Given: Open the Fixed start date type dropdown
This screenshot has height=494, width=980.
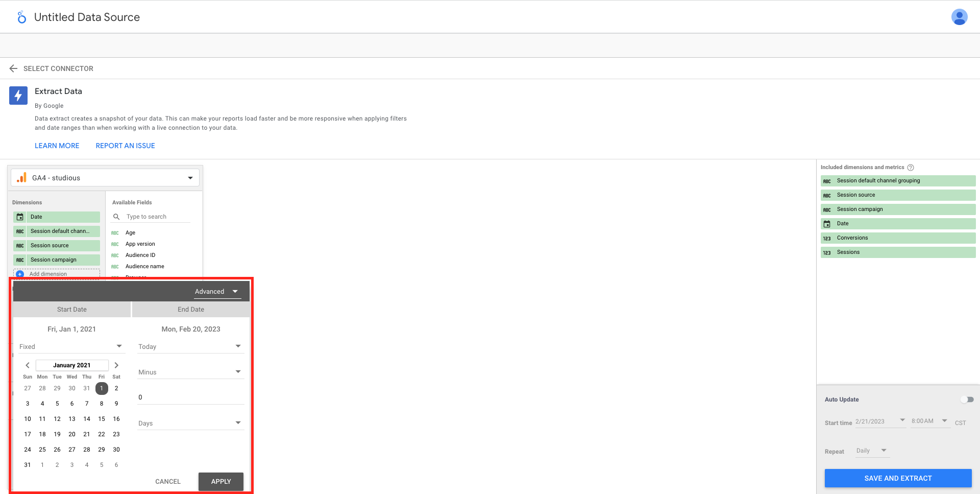Looking at the screenshot, I should pos(70,346).
